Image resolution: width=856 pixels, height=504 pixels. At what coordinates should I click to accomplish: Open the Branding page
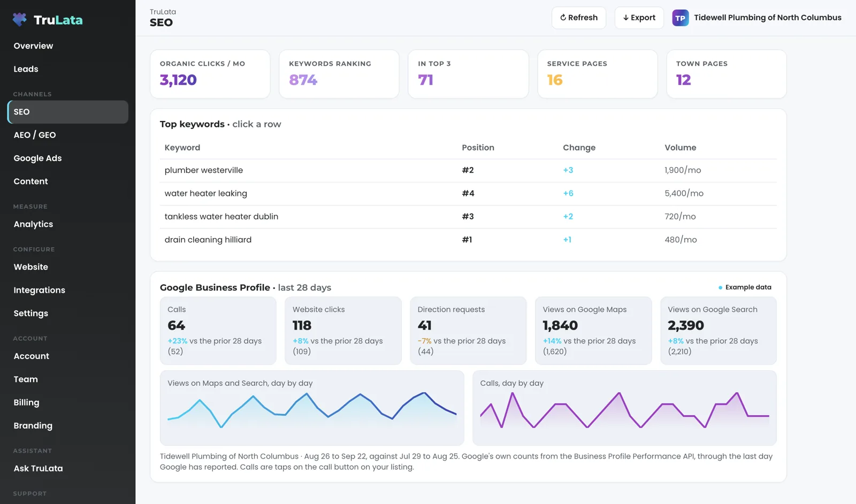coord(68,426)
